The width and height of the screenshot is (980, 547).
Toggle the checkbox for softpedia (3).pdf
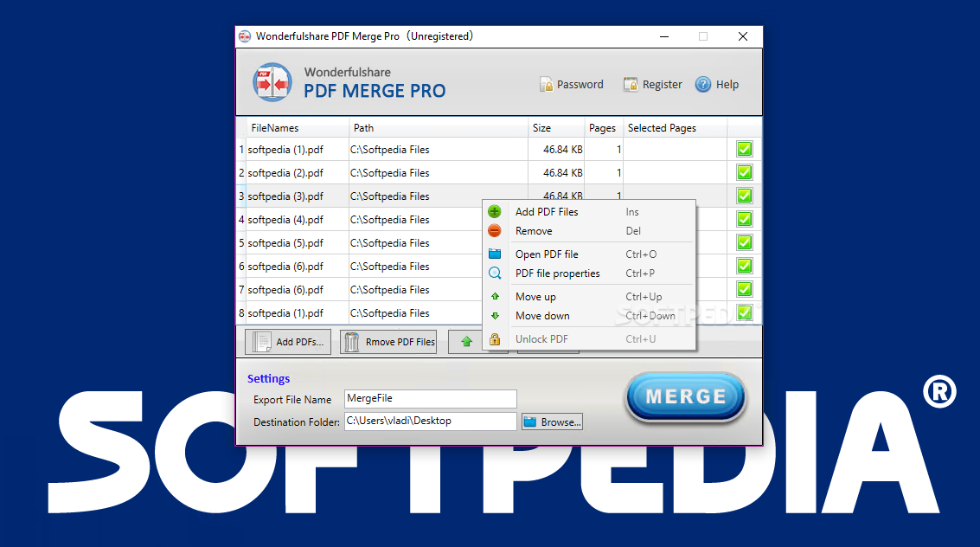(745, 196)
